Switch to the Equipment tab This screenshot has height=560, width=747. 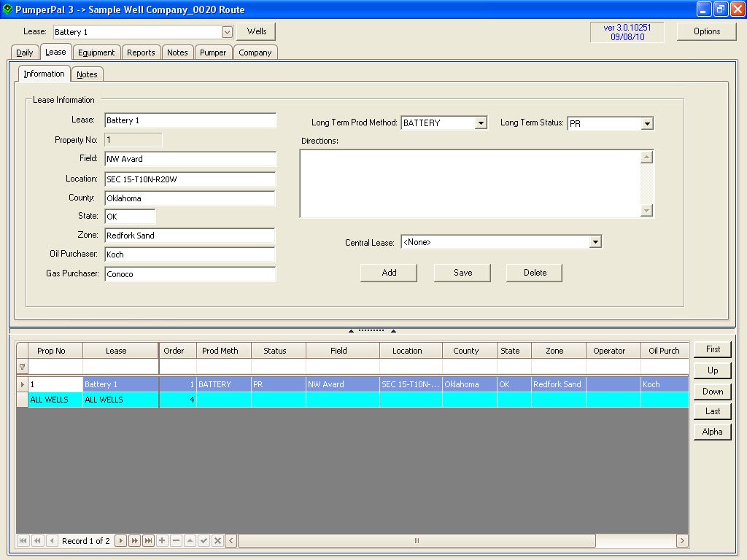point(96,52)
